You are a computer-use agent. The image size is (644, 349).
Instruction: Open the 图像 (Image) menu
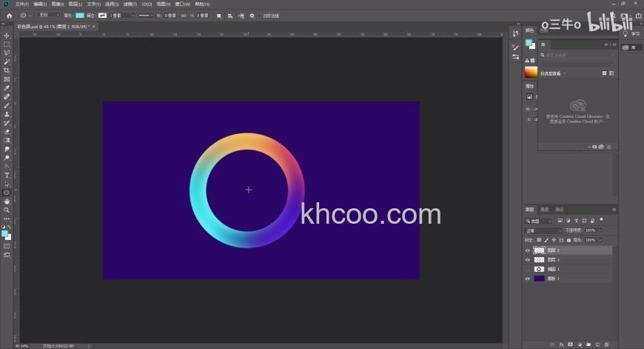(58, 4)
